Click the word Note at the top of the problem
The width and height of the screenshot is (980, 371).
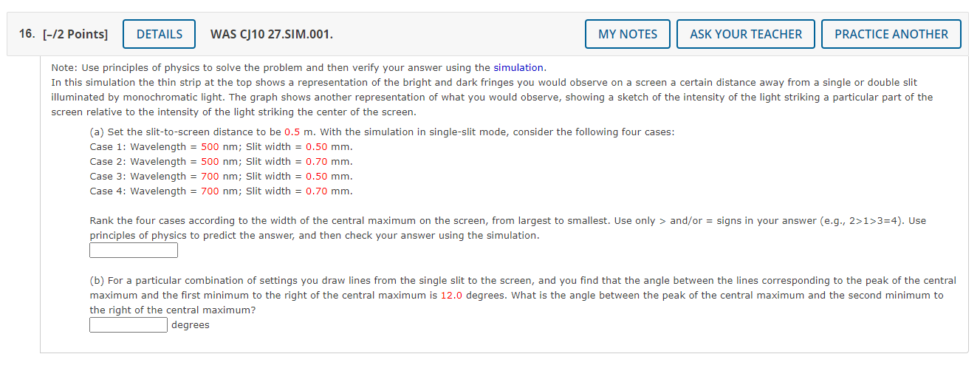click(64, 68)
